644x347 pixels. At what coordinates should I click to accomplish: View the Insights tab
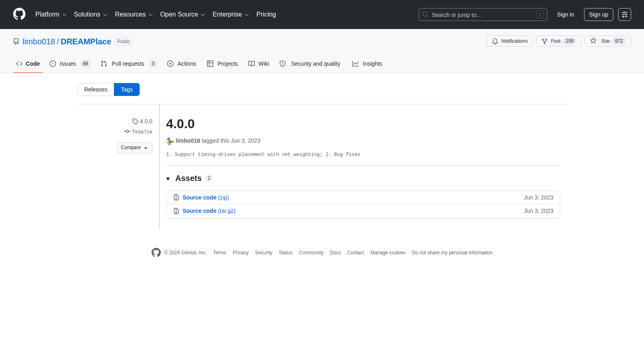tap(367, 64)
